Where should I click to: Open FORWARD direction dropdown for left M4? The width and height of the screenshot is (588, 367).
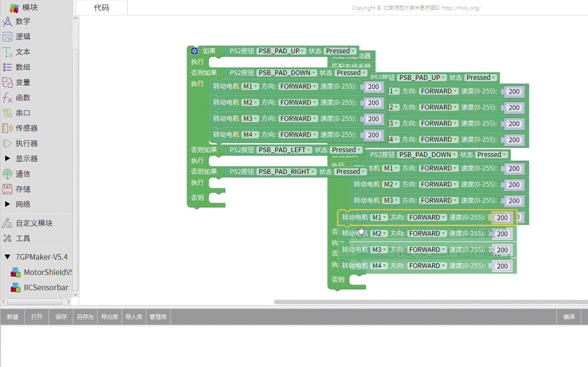click(298, 135)
